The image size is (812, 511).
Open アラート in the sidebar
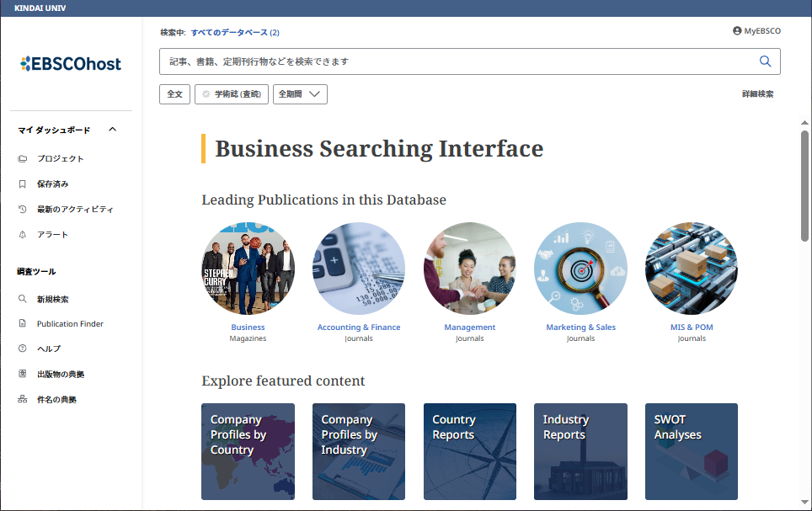(x=52, y=235)
